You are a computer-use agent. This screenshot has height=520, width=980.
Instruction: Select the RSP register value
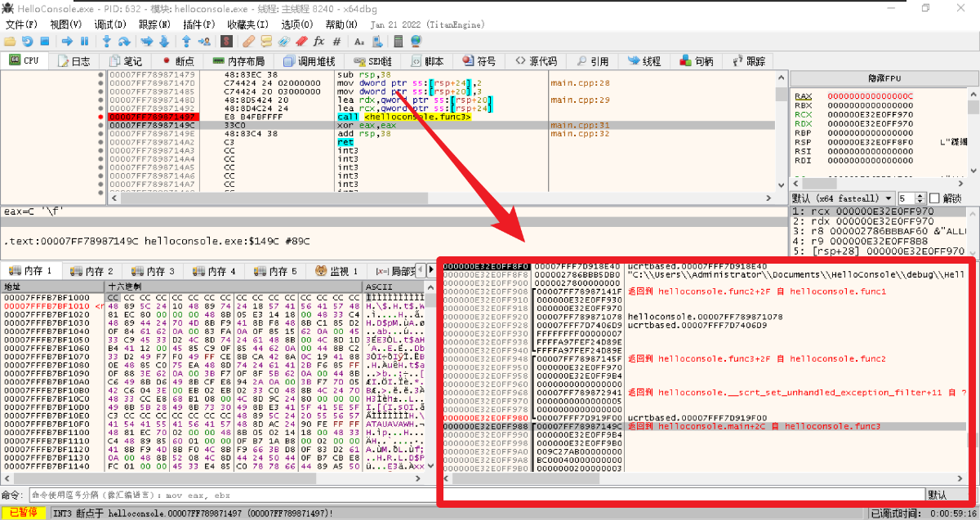tap(871, 142)
